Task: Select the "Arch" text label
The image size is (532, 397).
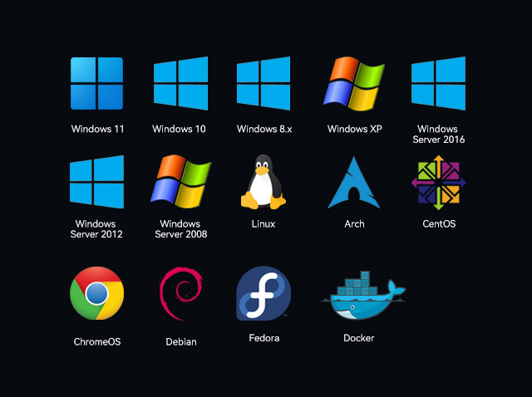Action: point(355,223)
